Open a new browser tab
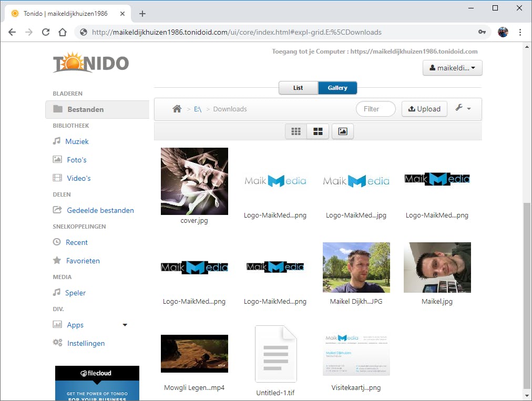Viewport: 532px width, 401px height. [x=142, y=14]
